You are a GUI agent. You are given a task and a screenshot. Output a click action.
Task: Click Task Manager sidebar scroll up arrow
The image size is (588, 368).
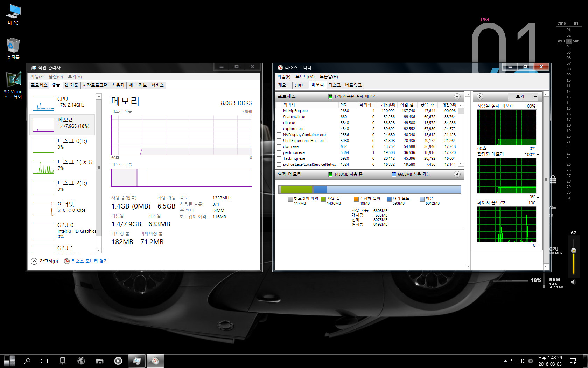99,96
